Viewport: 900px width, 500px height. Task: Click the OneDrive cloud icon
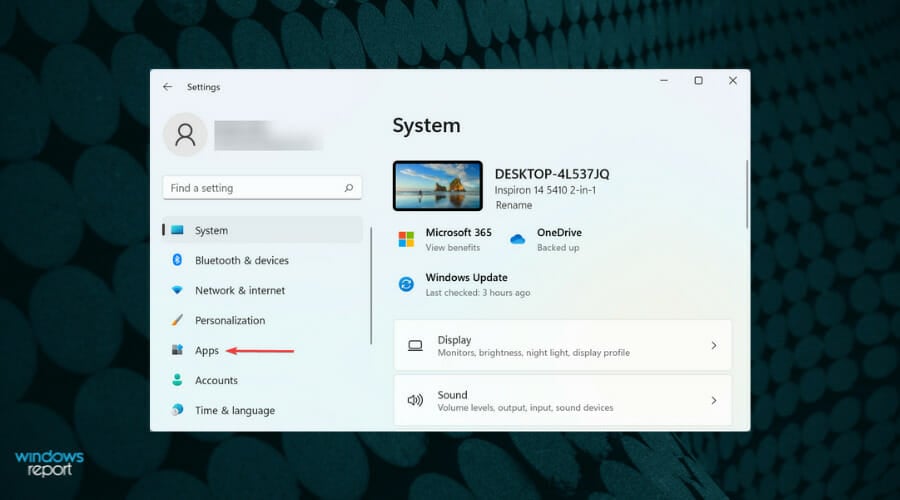pyautogui.click(x=517, y=239)
